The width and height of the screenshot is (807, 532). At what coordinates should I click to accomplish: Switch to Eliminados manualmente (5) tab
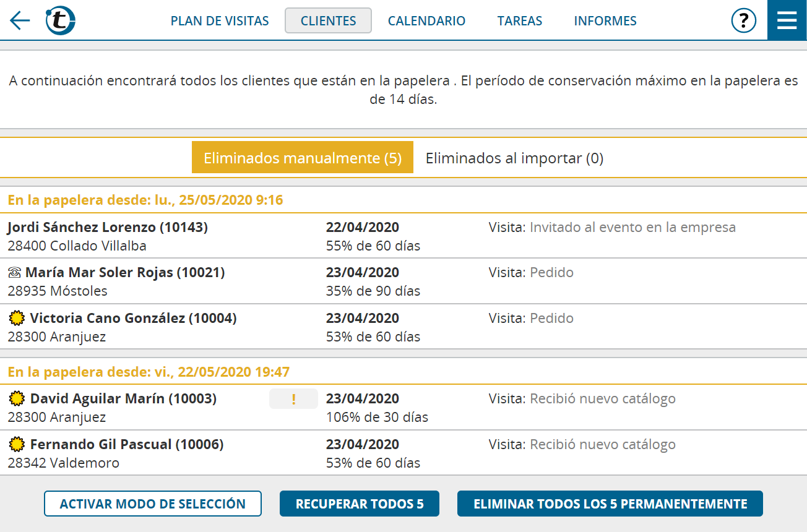[303, 158]
